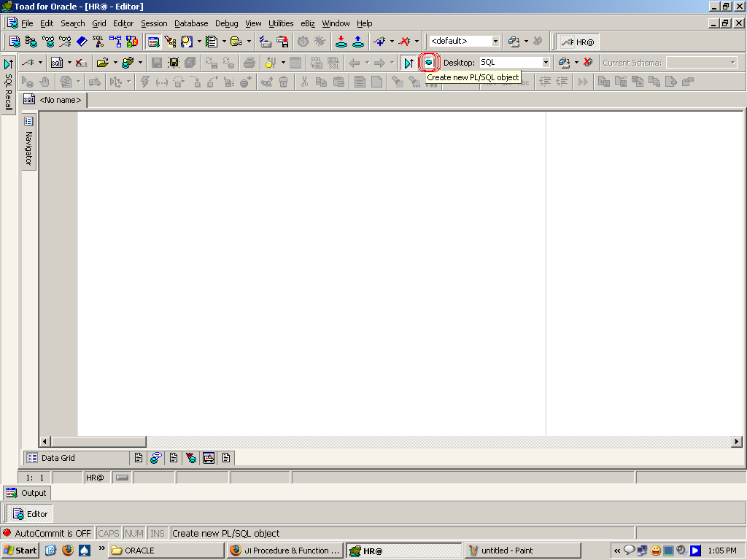The width and height of the screenshot is (747, 560).
Task: Click the Create new PL/SQL object icon
Action: (429, 63)
